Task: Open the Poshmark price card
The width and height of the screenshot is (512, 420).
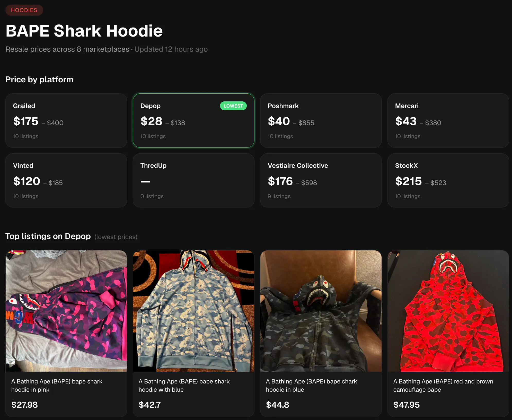Action: pos(321,120)
